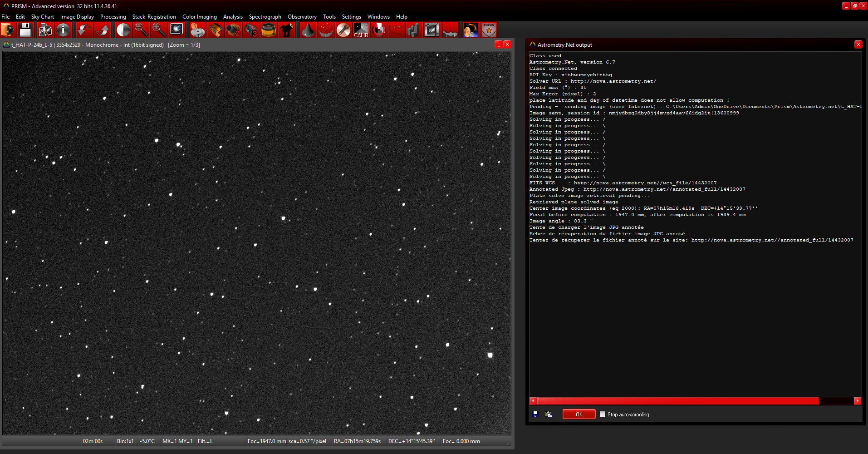Open the half-circle contrast threshold tool

[123, 30]
